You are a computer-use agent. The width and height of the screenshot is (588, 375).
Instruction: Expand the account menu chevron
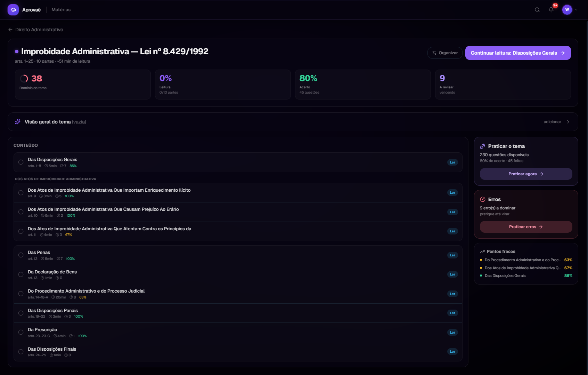click(576, 10)
